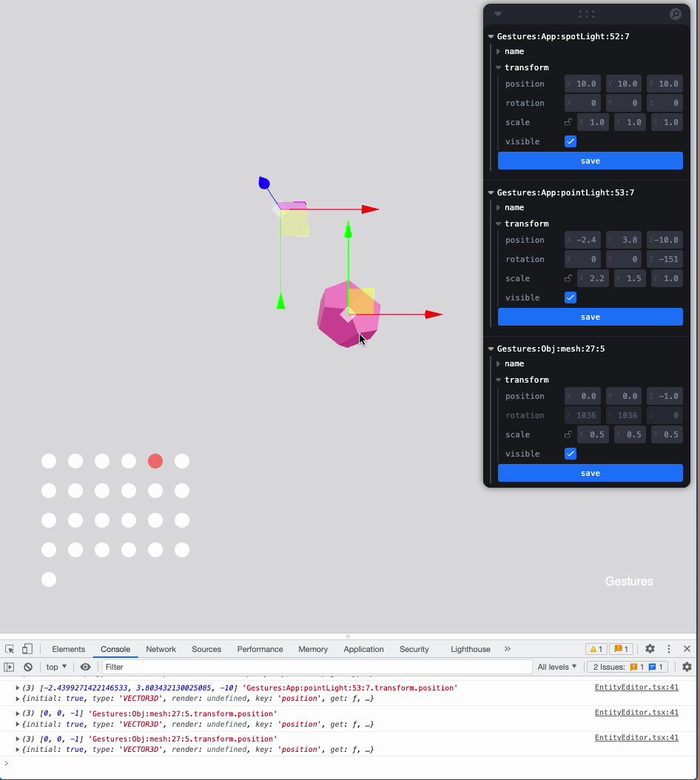Collapse the pointLight transform section
Viewport: 700px width, 780px height.
coord(498,223)
